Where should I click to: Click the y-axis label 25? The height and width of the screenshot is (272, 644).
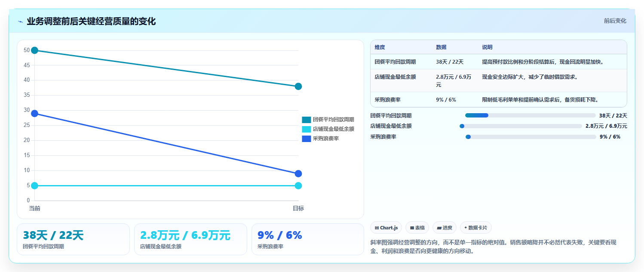click(x=27, y=125)
